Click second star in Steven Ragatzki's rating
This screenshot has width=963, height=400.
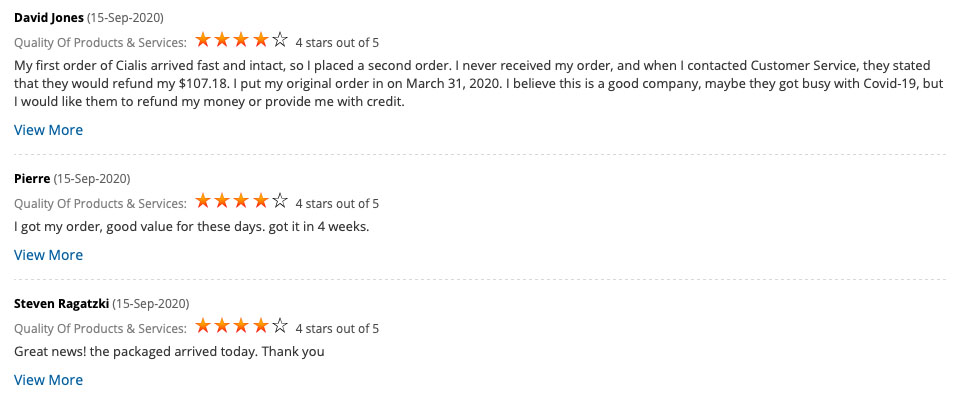click(x=222, y=326)
